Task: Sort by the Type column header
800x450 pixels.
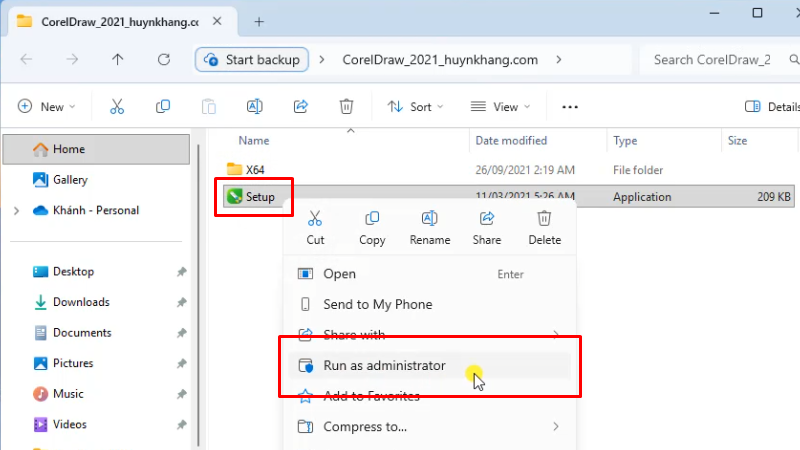Action: (625, 141)
